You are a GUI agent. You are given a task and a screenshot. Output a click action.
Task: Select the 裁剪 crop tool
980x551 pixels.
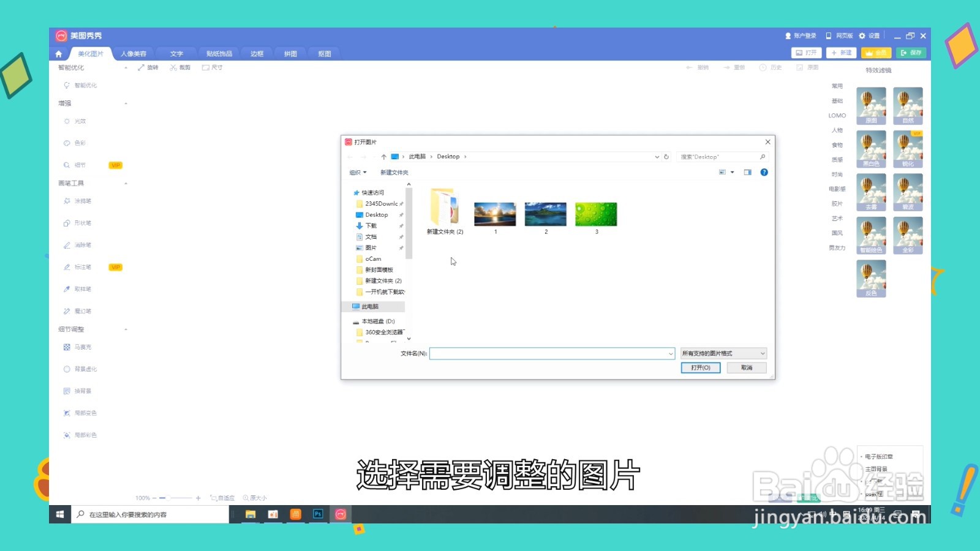(x=180, y=67)
